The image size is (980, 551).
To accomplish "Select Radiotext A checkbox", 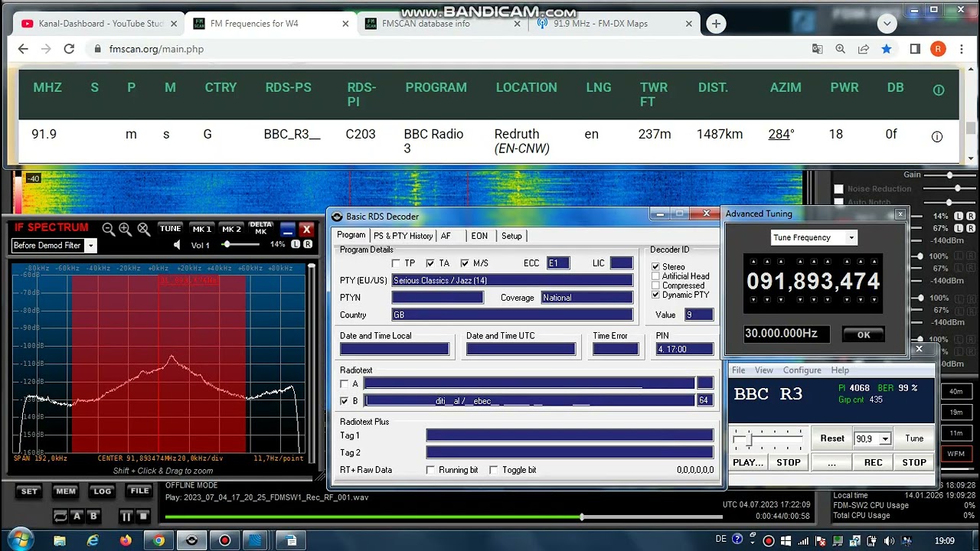I will point(344,384).
